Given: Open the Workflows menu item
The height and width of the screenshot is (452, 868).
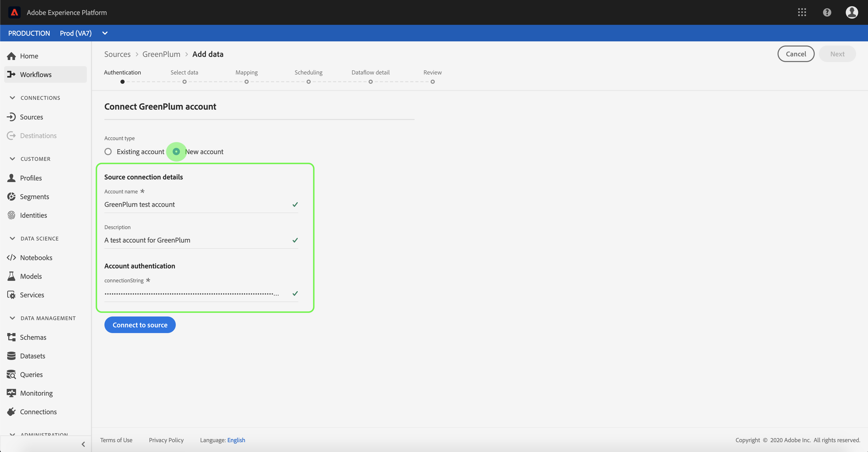Looking at the screenshot, I should click(36, 74).
